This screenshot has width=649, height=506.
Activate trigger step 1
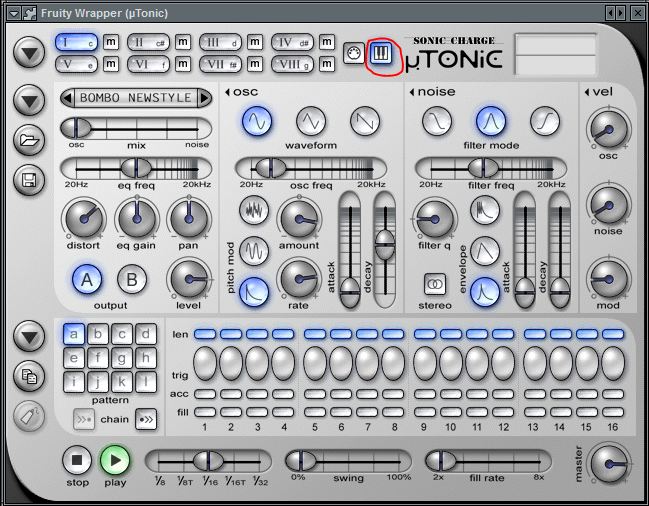[x=205, y=363]
